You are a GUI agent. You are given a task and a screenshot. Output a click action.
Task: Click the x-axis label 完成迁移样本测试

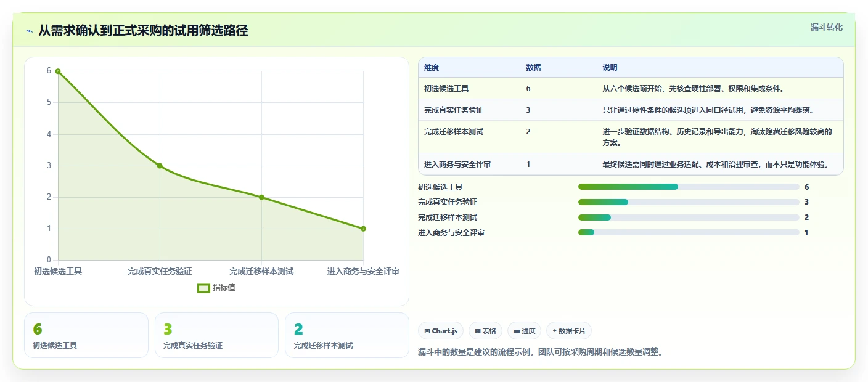pos(261,271)
